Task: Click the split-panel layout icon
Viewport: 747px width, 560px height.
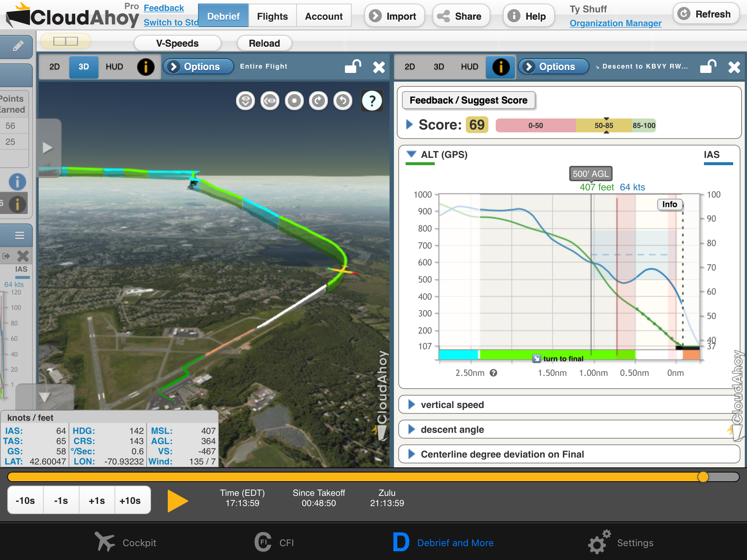Action: pos(66,41)
